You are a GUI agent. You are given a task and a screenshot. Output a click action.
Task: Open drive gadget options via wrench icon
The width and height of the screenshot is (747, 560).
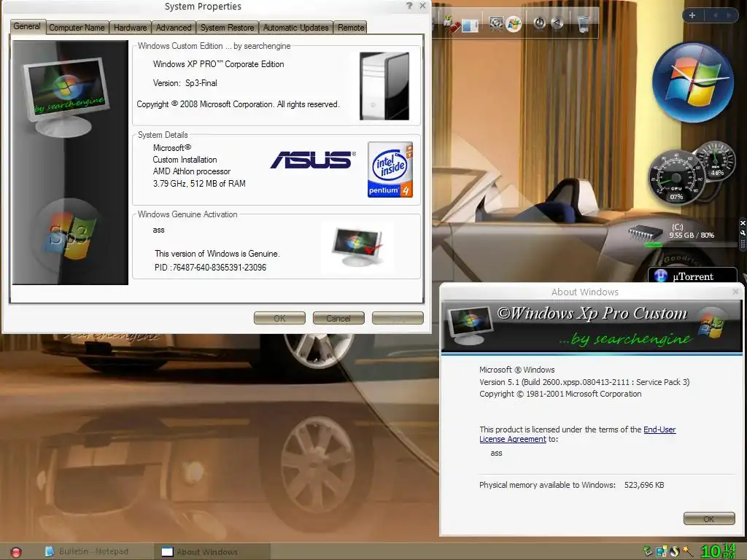point(743,233)
